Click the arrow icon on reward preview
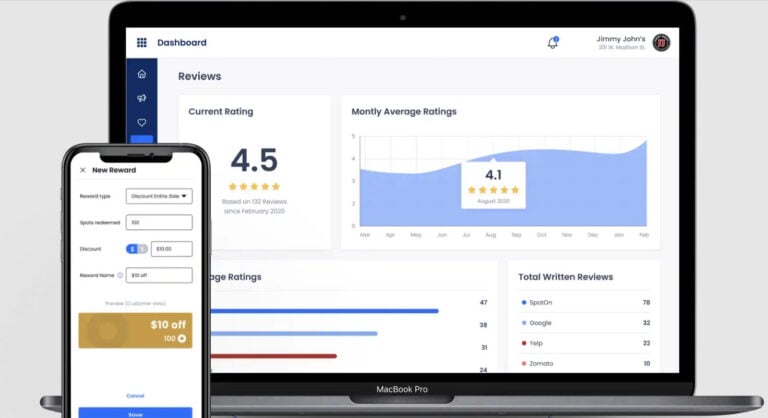The image size is (768, 418). pos(182,339)
